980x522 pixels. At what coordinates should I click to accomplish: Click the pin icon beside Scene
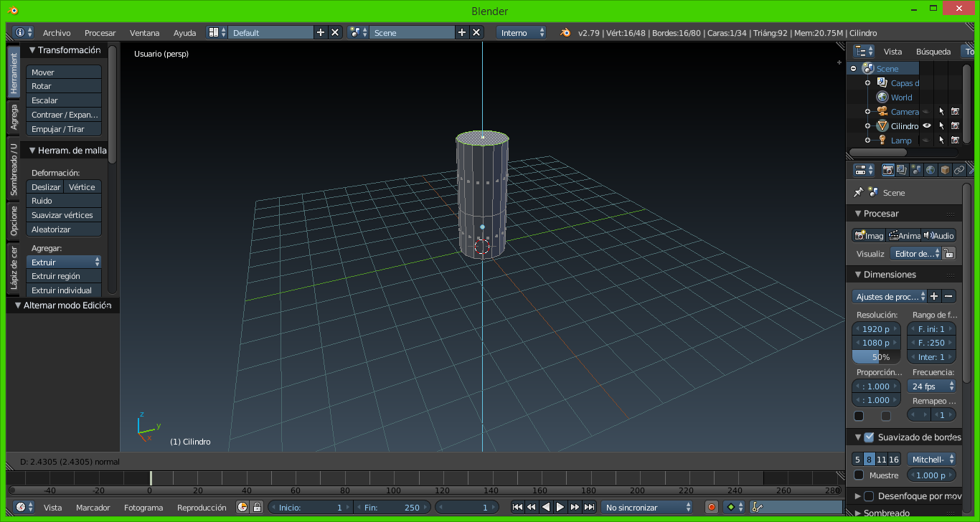pyautogui.click(x=858, y=193)
